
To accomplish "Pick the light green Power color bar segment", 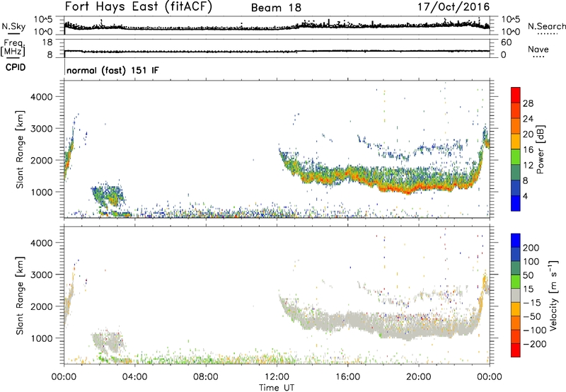I will [x=516, y=156].
